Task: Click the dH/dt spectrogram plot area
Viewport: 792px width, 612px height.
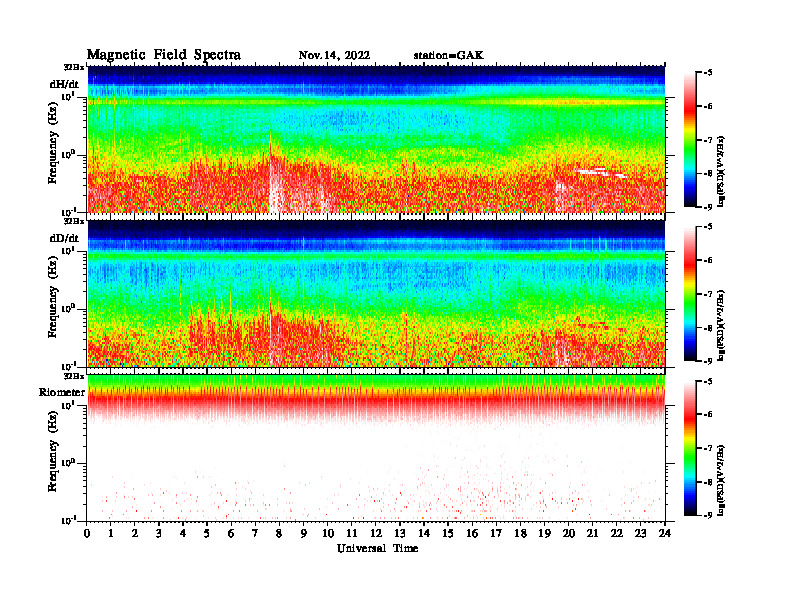Action: (376, 139)
